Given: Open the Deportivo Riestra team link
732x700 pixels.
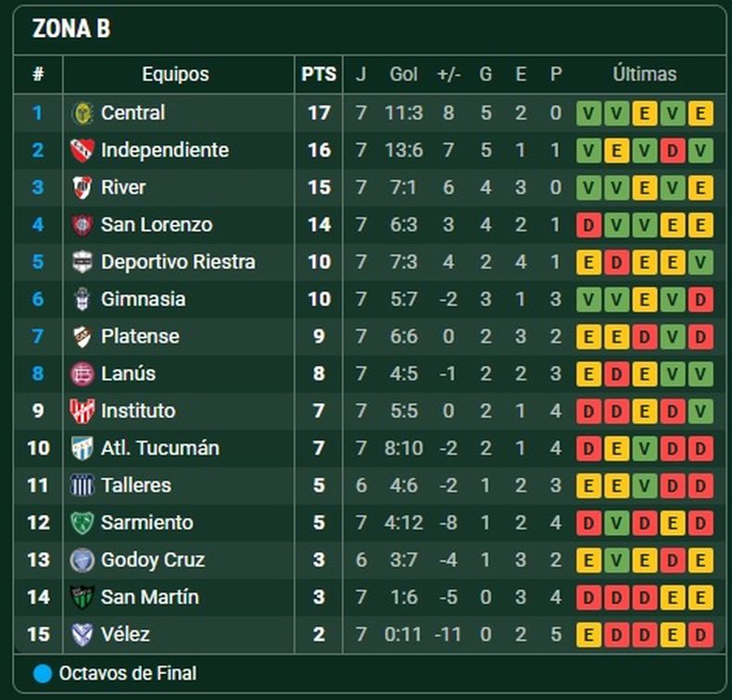Looking at the screenshot, I should [178, 262].
